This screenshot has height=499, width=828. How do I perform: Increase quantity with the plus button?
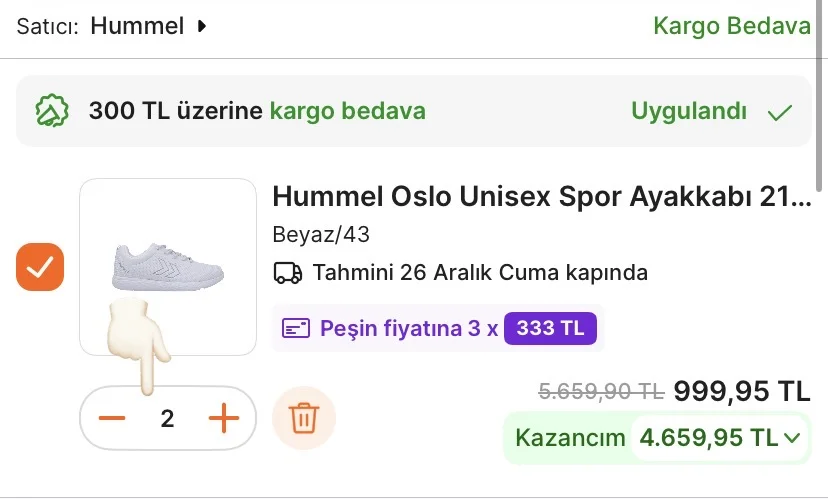tap(224, 418)
